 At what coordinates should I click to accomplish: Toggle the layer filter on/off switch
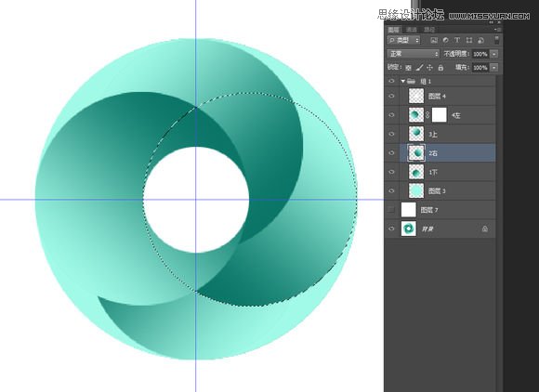(x=497, y=40)
